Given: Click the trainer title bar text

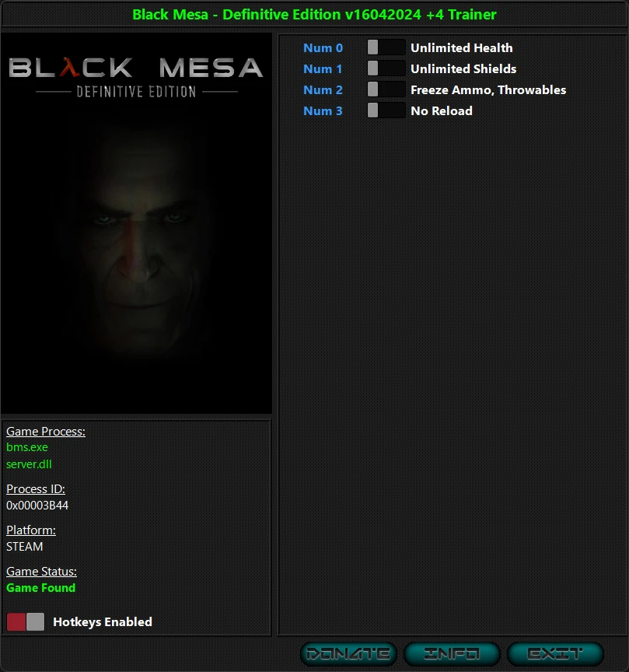Looking at the screenshot, I should click(314, 14).
